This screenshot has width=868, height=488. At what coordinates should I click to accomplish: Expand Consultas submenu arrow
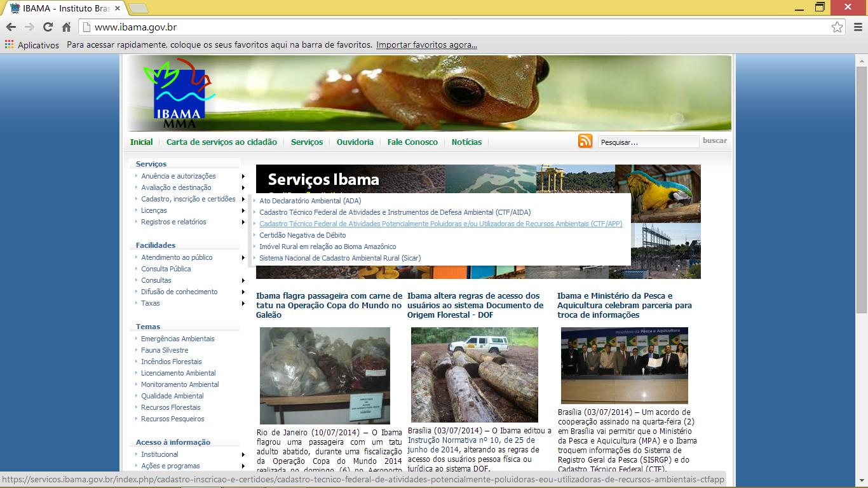(x=243, y=280)
